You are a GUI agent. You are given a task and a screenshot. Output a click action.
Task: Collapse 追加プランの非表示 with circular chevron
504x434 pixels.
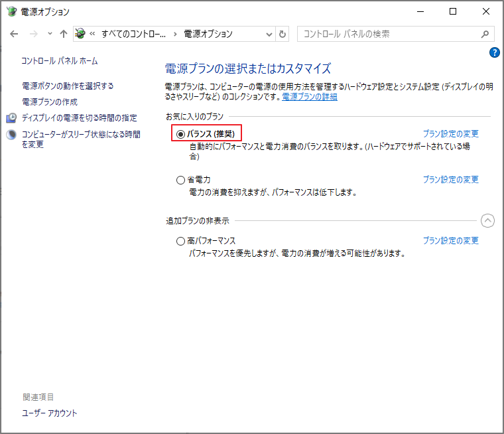(487, 221)
